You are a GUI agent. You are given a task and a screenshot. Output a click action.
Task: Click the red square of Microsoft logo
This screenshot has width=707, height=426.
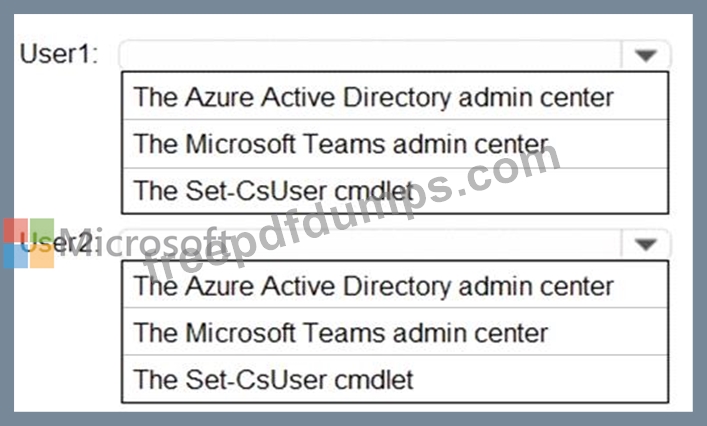[x=15, y=231]
